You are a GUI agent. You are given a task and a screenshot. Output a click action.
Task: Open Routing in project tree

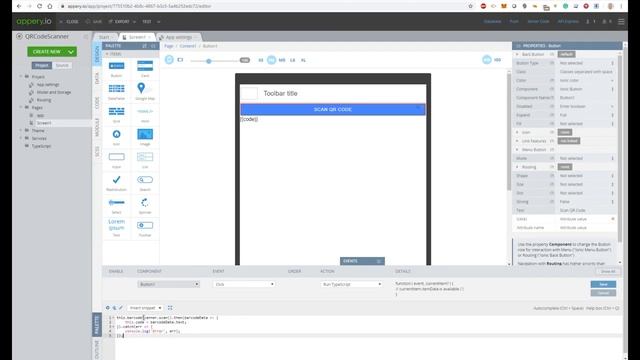click(44, 100)
